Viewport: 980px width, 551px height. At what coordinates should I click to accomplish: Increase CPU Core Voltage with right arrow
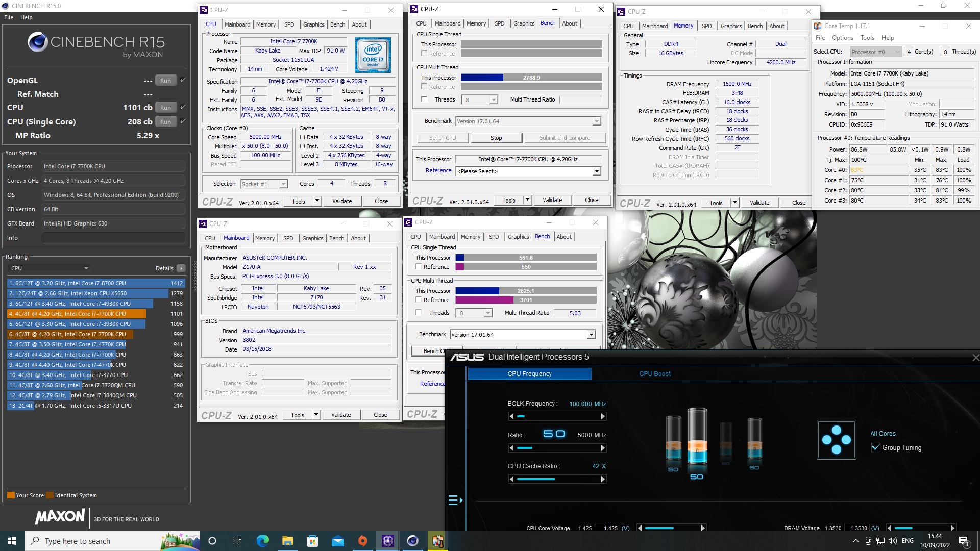[x=703, y=528]
